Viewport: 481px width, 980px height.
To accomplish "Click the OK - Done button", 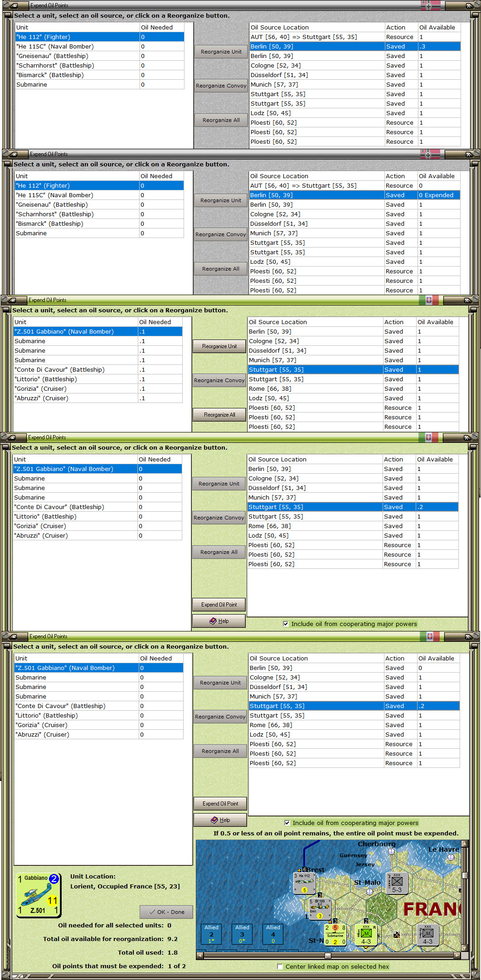I will 166,912.
